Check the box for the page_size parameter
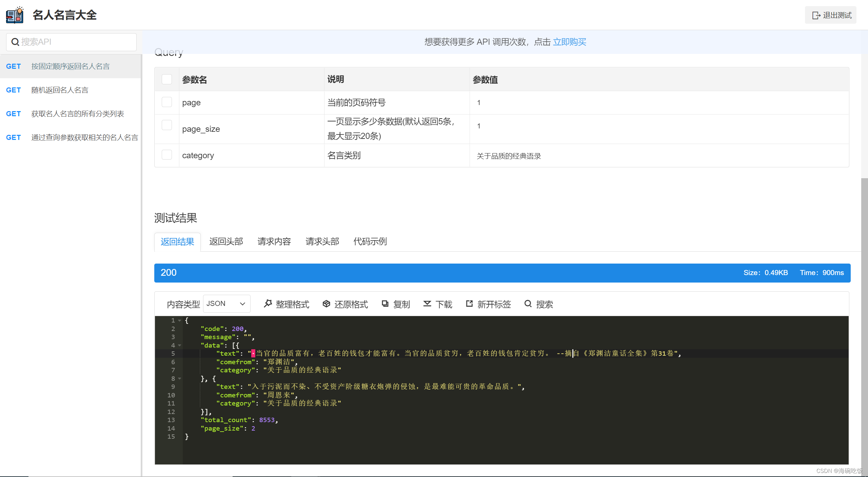 tap(167, 125)
